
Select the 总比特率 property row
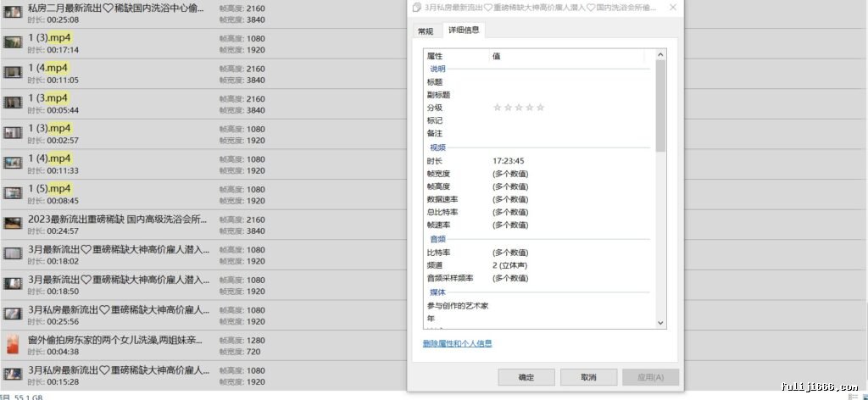click(x=538, y=212)
